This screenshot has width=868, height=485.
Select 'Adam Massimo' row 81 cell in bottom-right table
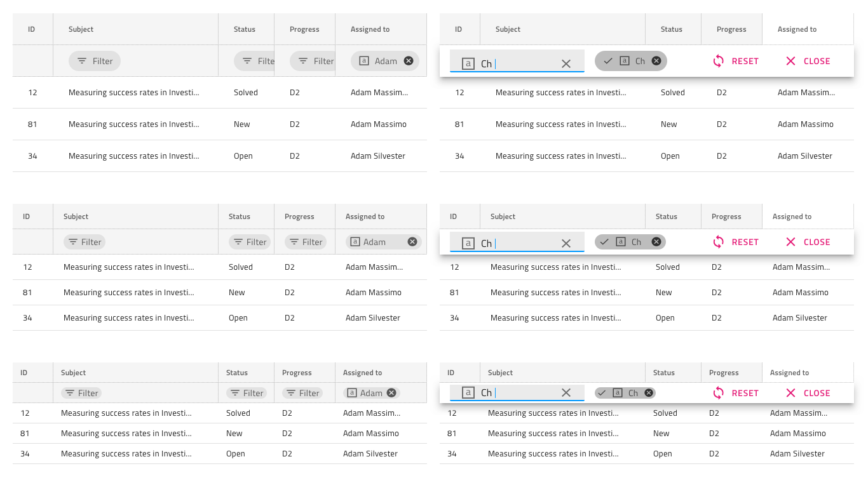pyautogui.click(x=798, y=434)
